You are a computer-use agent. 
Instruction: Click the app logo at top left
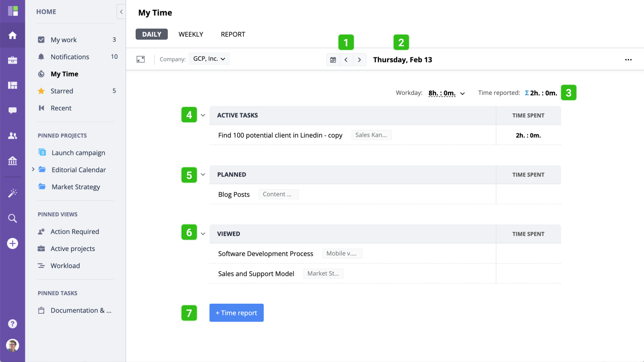click(x=13, y=11)
